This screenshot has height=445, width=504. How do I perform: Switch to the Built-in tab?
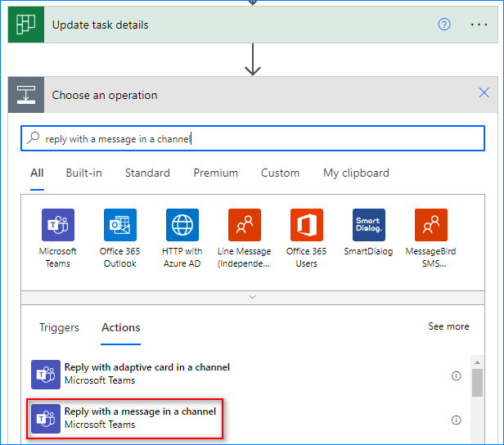coord(84,173)
